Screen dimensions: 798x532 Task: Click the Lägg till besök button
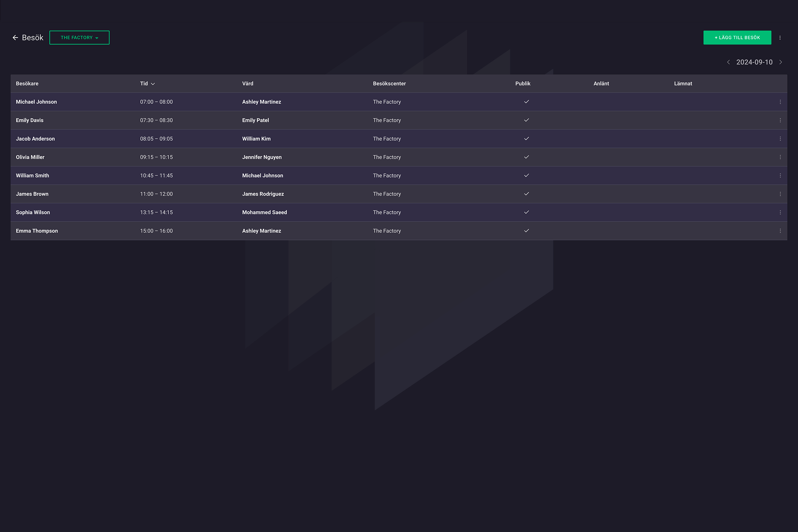click(737, 38)
